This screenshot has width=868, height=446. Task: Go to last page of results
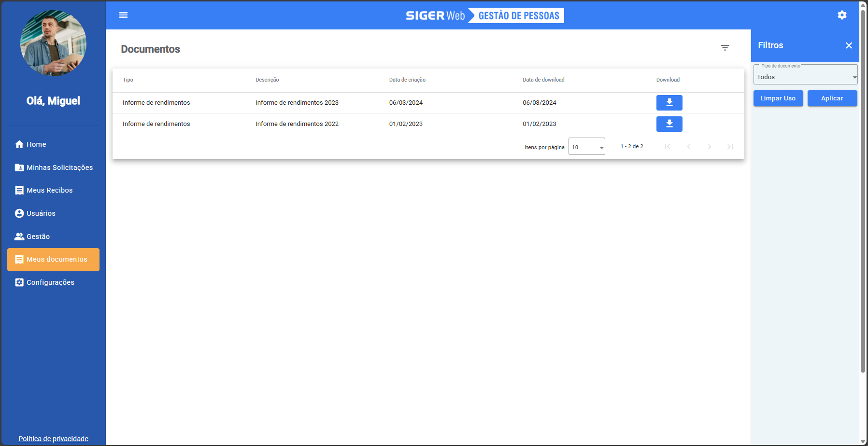730,147
